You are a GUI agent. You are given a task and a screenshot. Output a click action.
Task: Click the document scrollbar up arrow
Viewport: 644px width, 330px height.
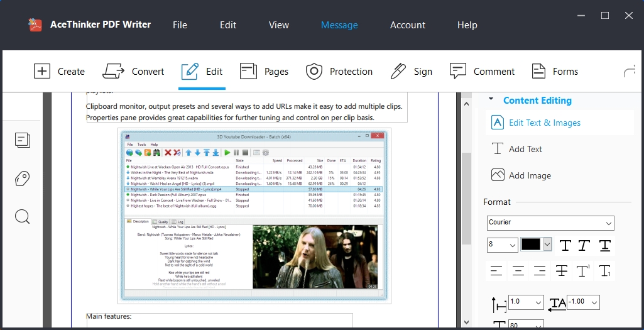[x=466, y=104]
